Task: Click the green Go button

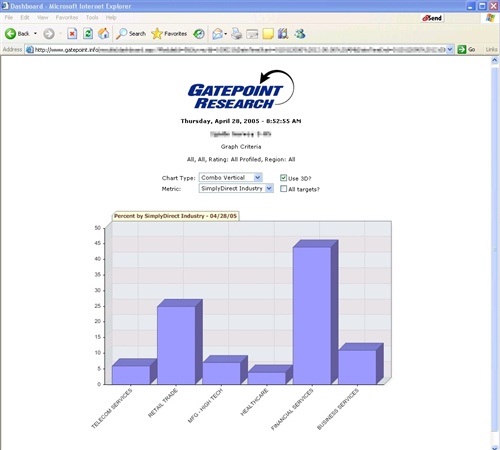Action: point(467,49)
